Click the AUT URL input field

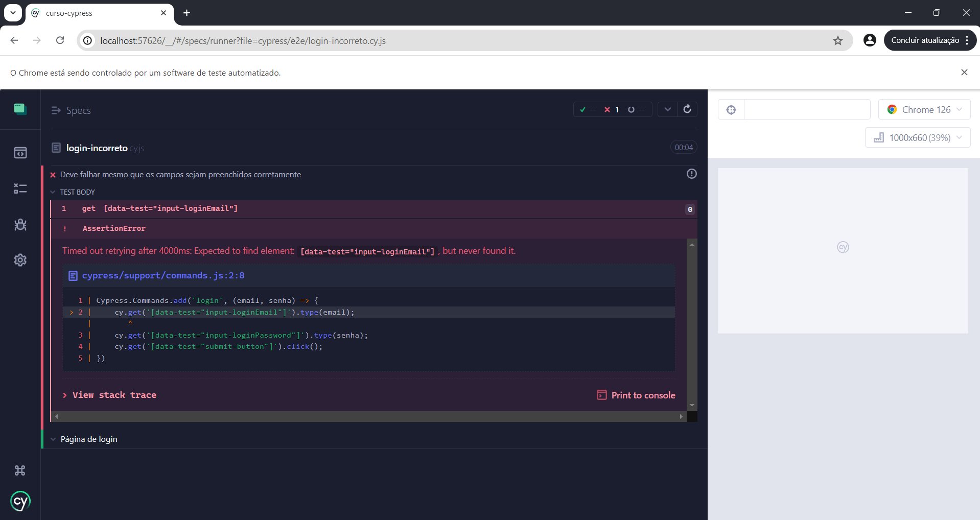click(807, 109)
